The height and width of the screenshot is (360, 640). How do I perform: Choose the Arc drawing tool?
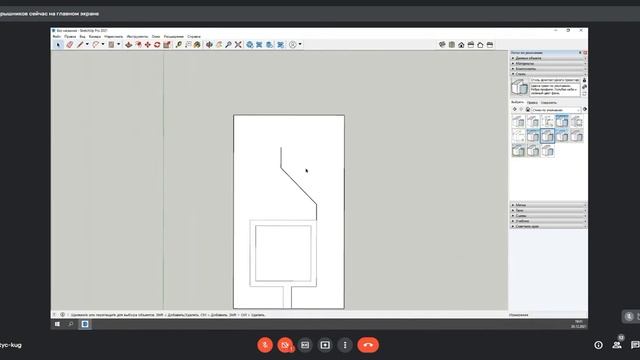(96, 44)
